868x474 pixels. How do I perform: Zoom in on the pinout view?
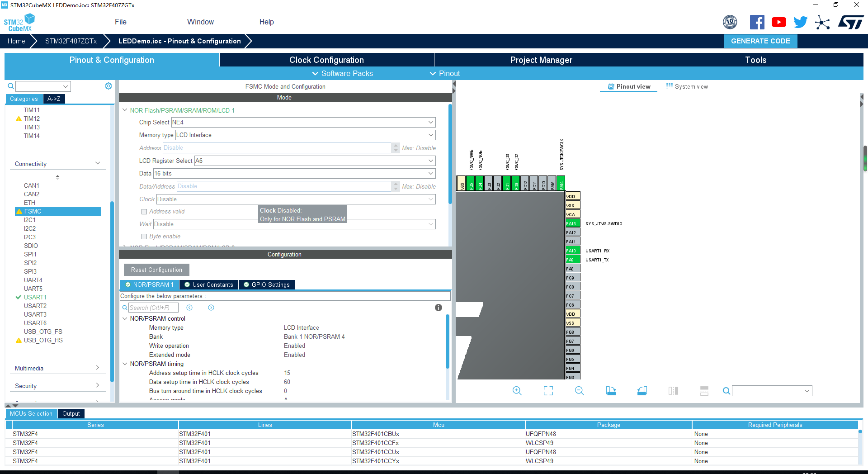(x=517, y=391)
